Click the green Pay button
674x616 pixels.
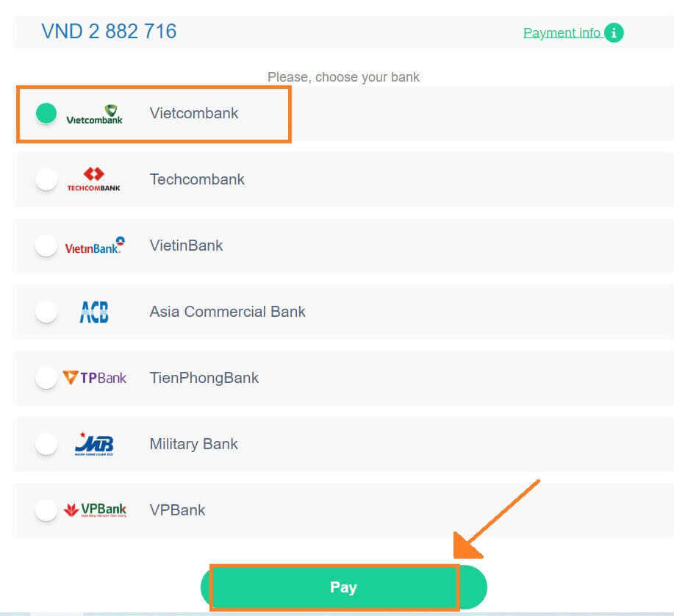point(343,587)
